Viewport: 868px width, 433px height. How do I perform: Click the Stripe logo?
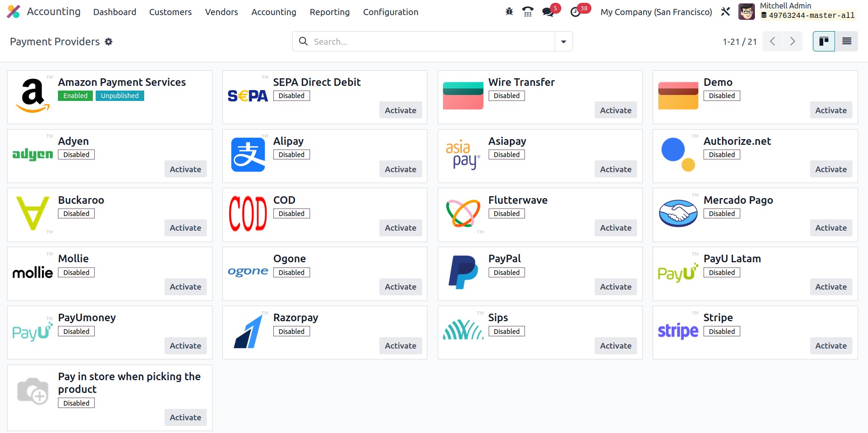coord(678,331)
